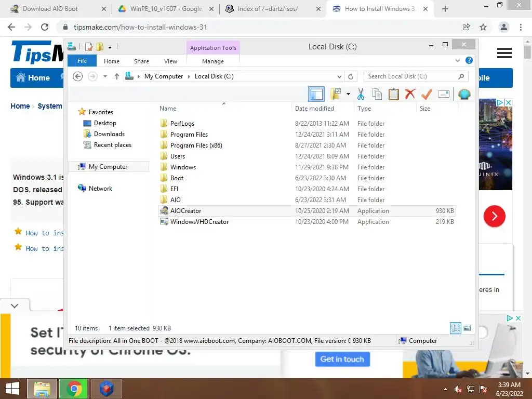The image size is (532, 399).
Task: Open the Windows Start button on taskbar
Action: point(12,389)
